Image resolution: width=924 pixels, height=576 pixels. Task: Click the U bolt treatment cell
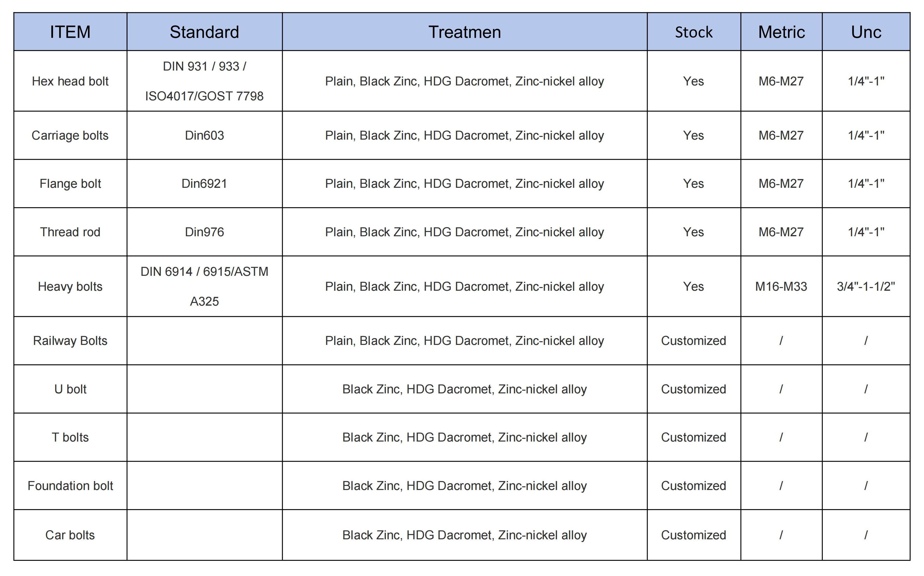(465, 389)
